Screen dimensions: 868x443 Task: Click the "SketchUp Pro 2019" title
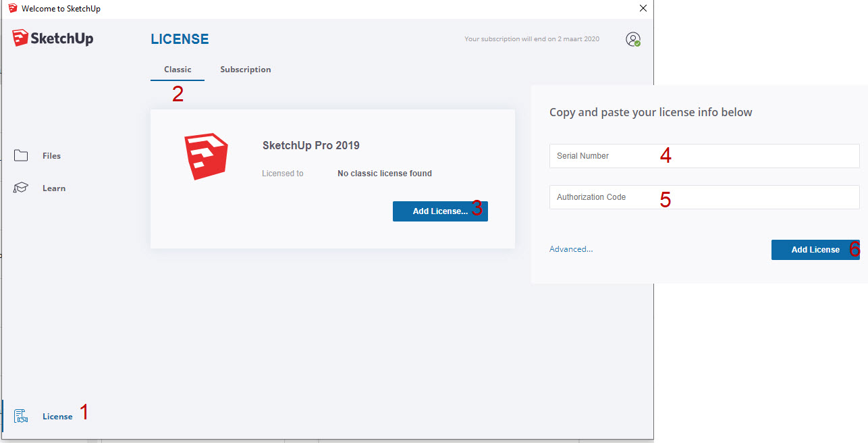click(x=311, y=145)
